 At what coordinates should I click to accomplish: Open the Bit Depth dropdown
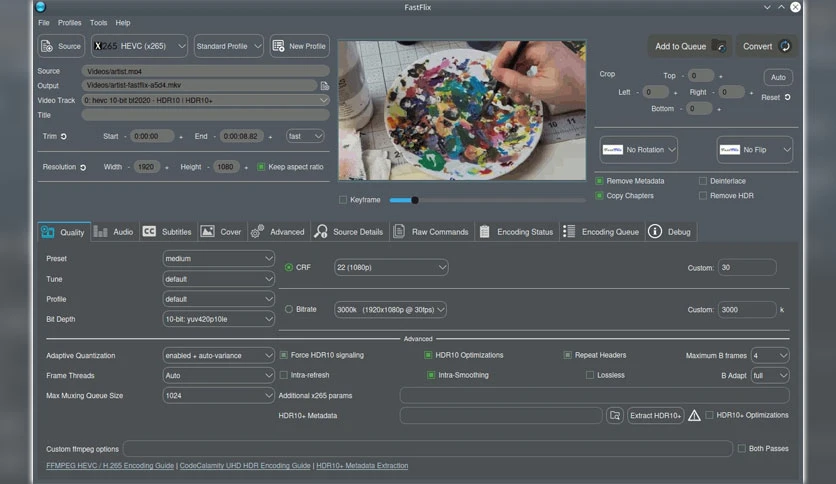pos(219,319)
